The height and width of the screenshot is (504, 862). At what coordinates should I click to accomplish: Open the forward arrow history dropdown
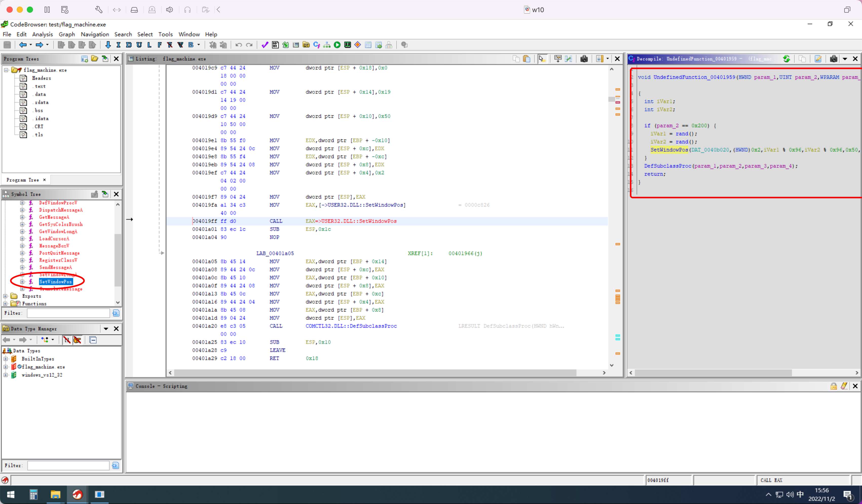[x=48, y=45]
